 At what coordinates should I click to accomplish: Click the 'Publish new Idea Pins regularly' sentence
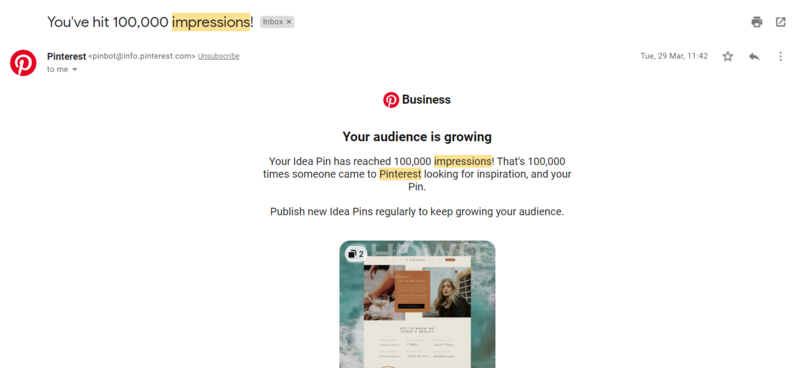click(417, 211)
